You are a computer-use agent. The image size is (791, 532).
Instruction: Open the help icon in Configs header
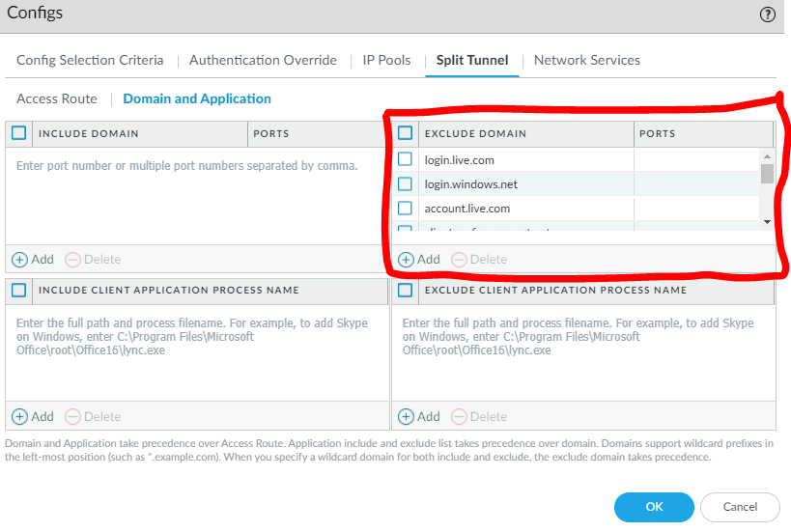tap(768, 14)
